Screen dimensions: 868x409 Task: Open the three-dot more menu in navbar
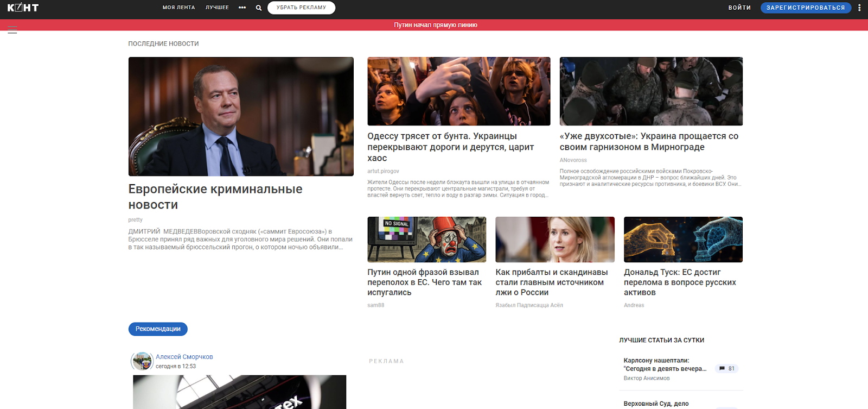coord(242,8)
